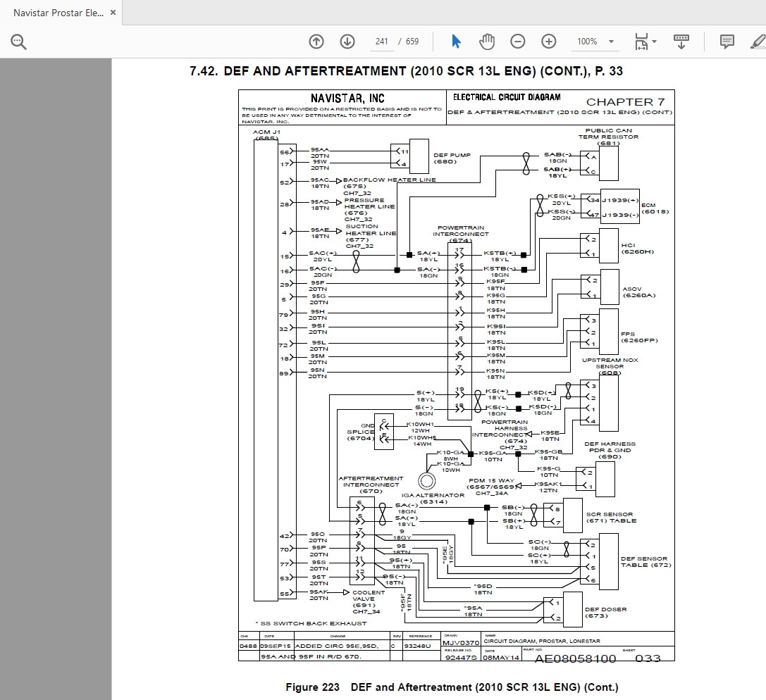
Task: Close the Navistar Prostar tab
Action: [113, 13]
